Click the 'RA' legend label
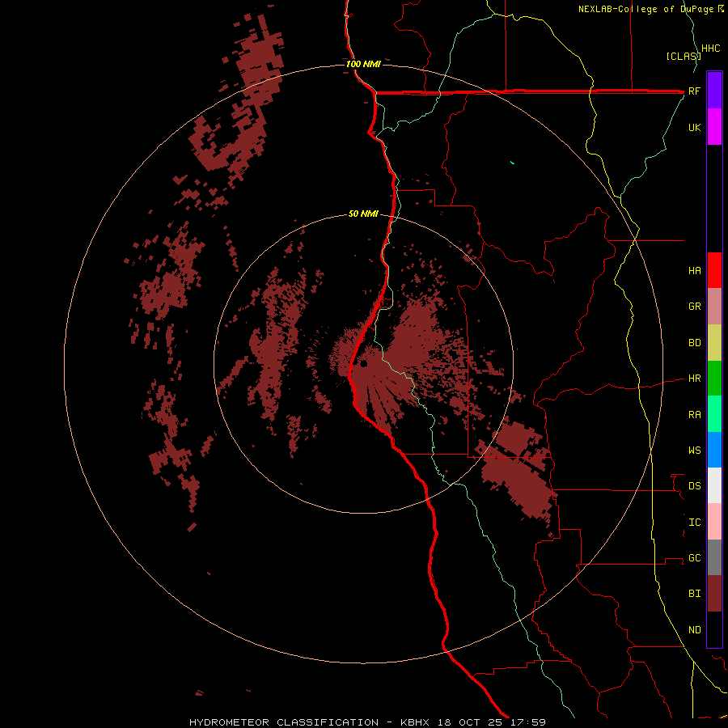Screen dimensions: 728x728 click(694, 415)
